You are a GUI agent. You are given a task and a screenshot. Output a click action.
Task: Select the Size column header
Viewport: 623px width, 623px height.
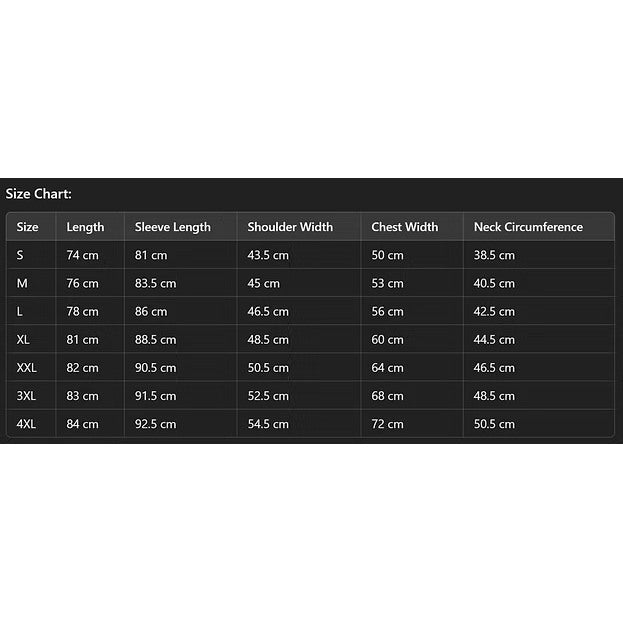click(27, 227)
